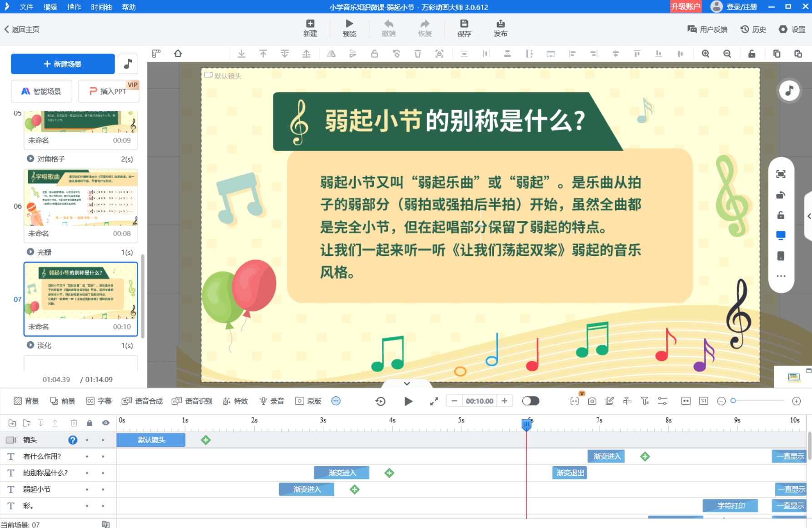
Task: Increase scene duration with plus button
Action: coord(504,401)
